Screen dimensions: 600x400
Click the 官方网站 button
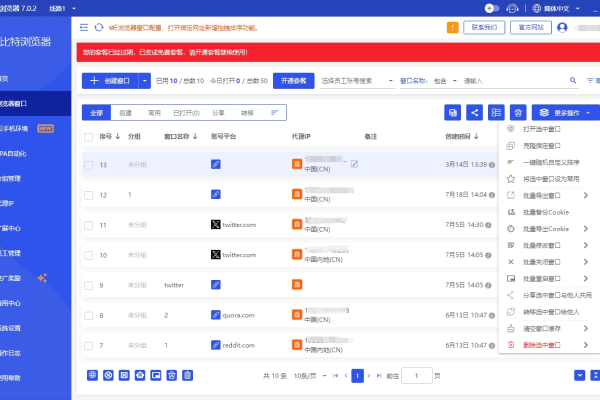[x=531, y=28]
